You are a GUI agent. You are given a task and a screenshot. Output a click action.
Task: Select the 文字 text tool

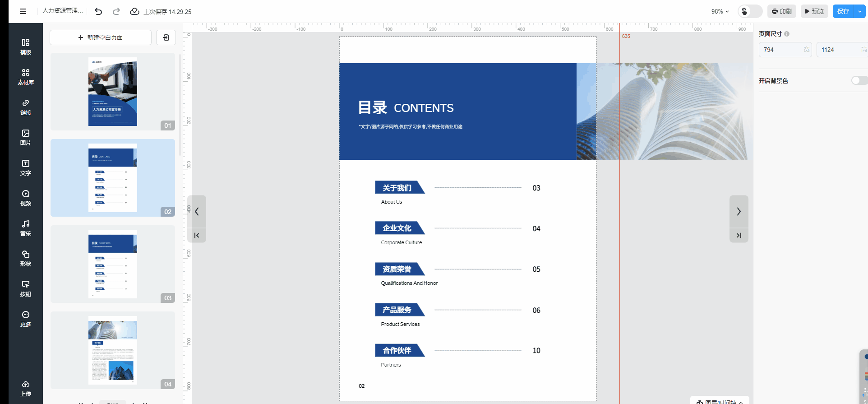(26, 167)
